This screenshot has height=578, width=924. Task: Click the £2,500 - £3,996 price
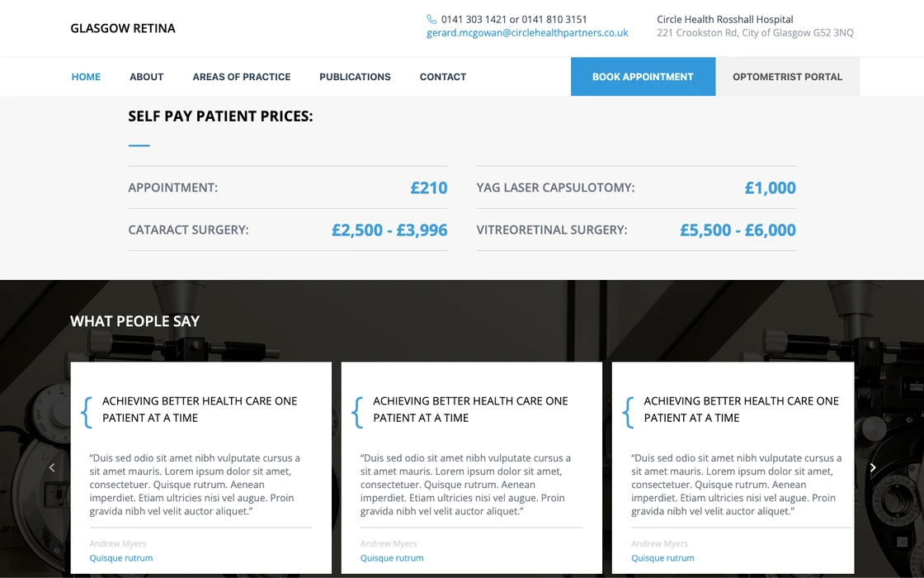(389, 230)
